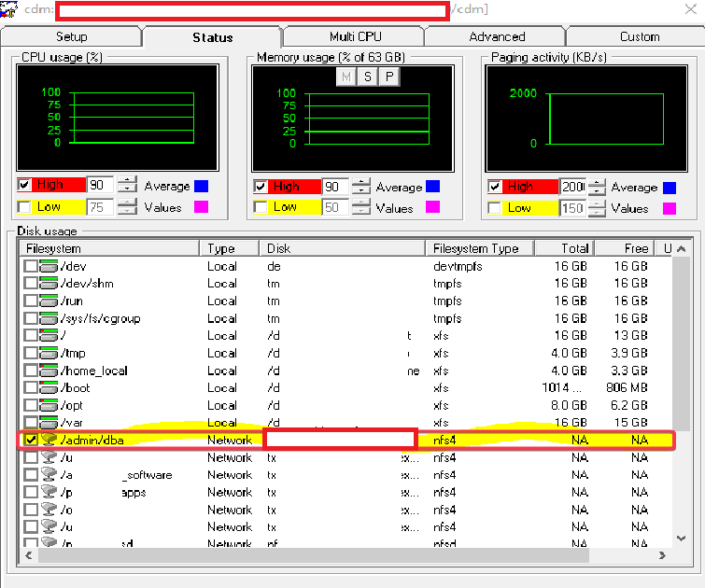705x588 pixels.
Task: Adjust the Paging High threshold spinner
Action: coord(595,187)
